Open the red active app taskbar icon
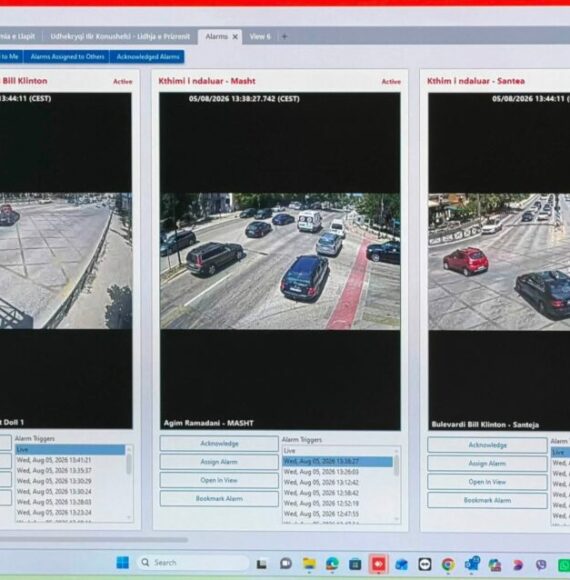Viewport: 570px width, 580px height. pos(378,564)
